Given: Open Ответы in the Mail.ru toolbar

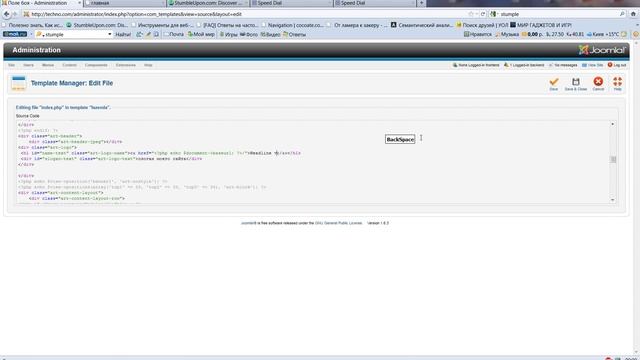Looking at the screenshot, I should click(x=294, y=34).
